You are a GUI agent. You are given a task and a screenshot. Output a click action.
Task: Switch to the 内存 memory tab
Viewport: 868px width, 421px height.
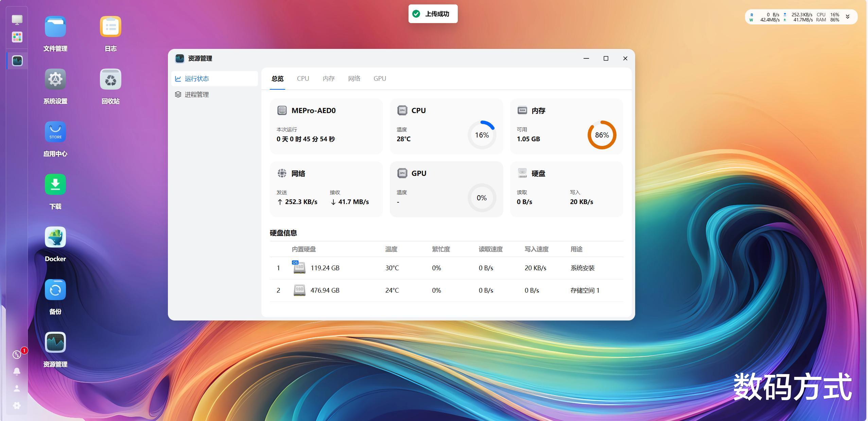pos(329,79)
